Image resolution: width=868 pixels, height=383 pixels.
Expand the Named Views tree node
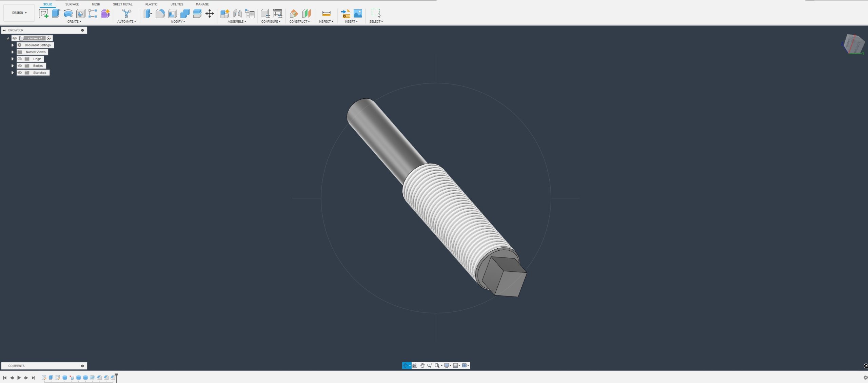13,52
